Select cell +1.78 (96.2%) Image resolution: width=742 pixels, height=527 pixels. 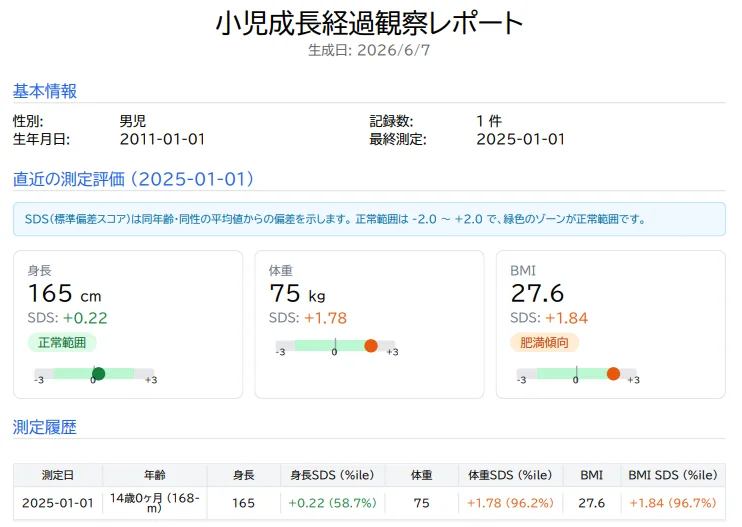pos(510,503)
